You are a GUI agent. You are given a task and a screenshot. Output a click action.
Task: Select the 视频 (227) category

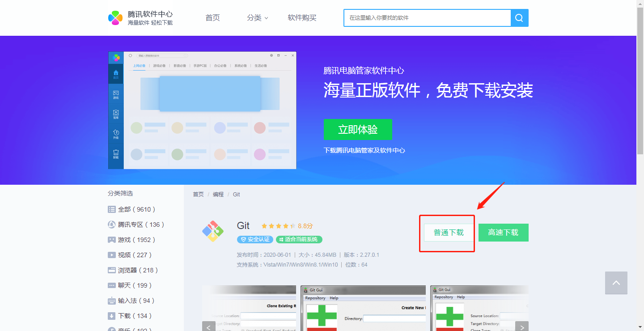click(x=130, y=255)
